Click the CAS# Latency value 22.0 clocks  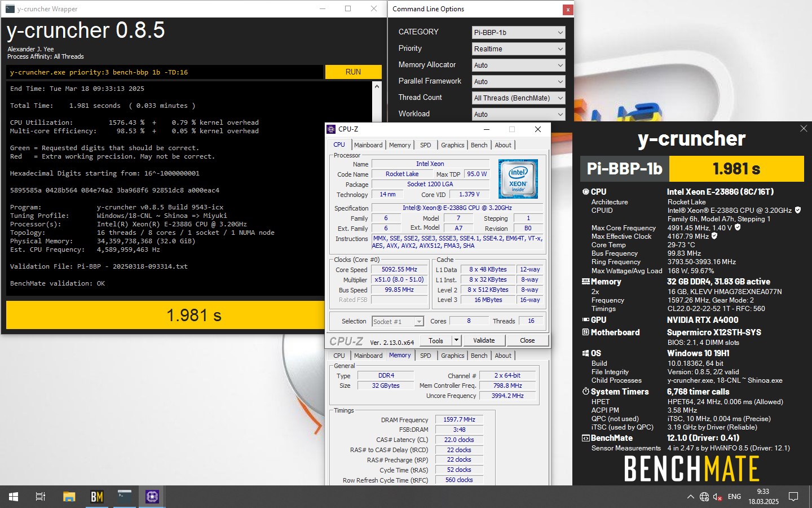[x=459, y=440]
